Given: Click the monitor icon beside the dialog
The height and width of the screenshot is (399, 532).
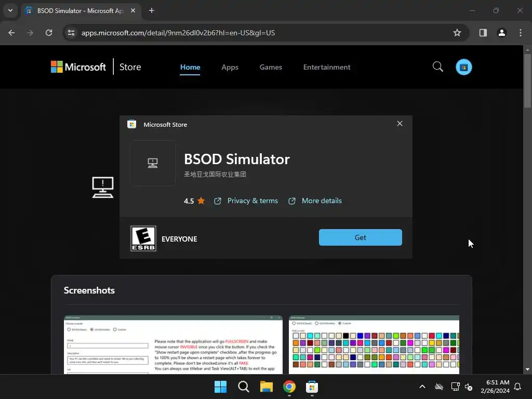Looking at the screenshot, I should (x=103, y=187).
